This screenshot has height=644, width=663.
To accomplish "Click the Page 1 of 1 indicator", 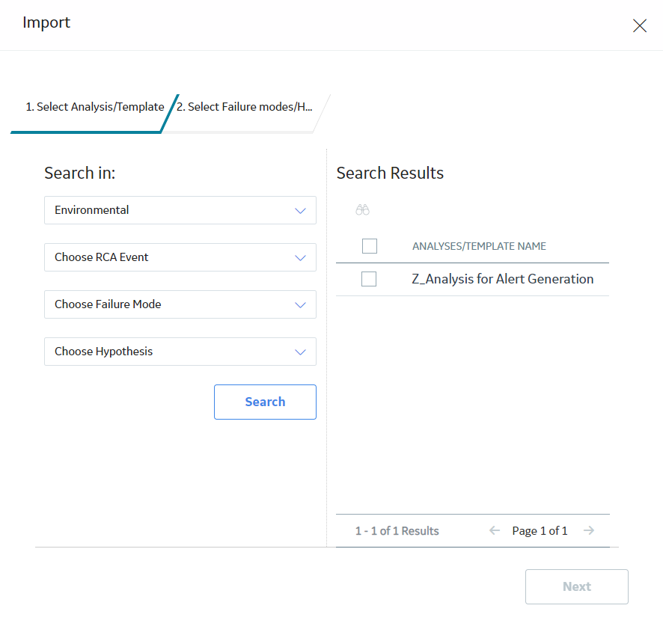I will click(540, 531).
